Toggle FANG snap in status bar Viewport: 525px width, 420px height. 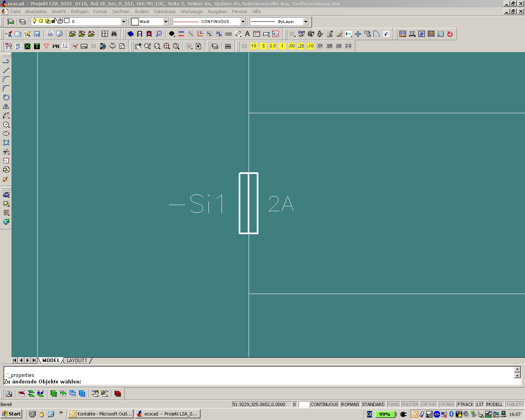[x=393, y=404]
